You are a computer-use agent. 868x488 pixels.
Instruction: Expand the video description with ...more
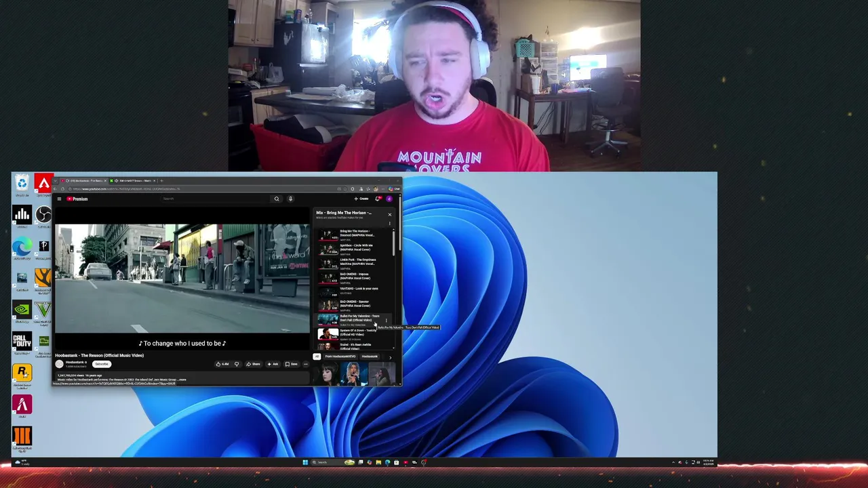pyautogui.click(x=182, y=380)
